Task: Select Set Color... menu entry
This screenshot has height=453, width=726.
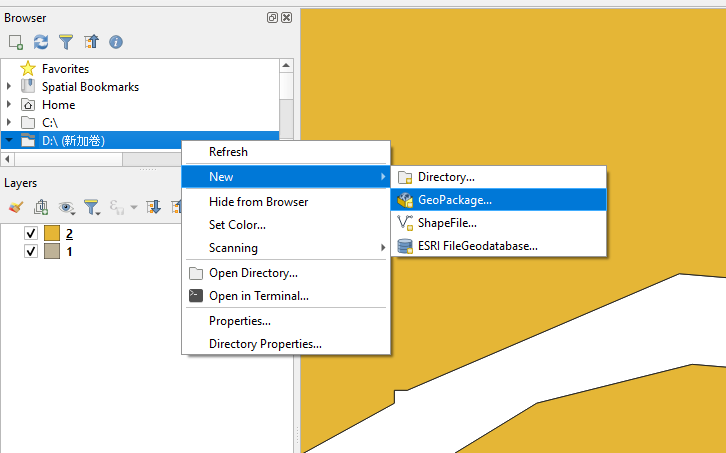Action: [x=286, y=225]
